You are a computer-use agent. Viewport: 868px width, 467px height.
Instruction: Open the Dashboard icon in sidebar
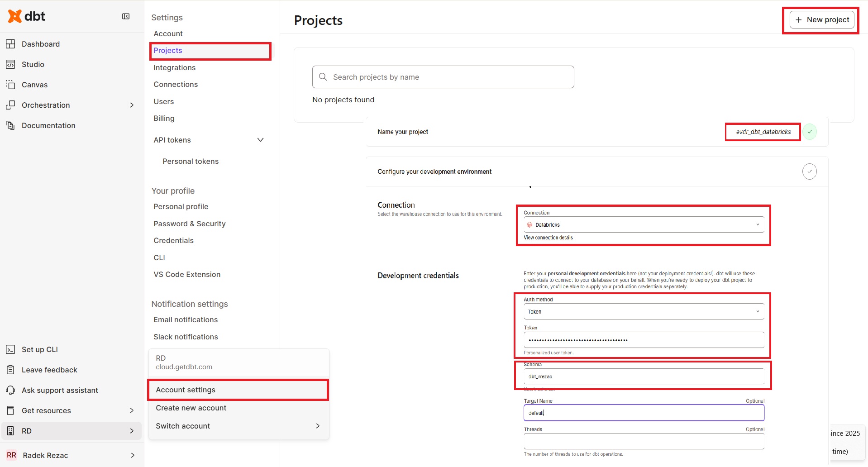[10, 44]
